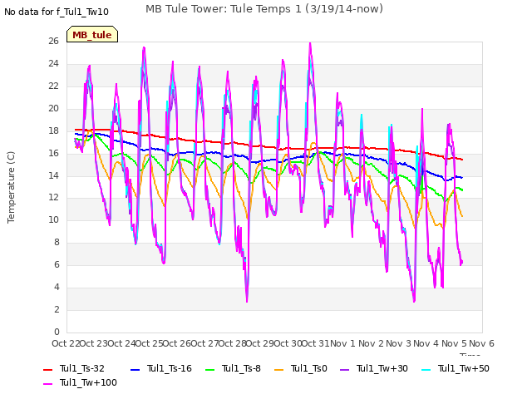Click the MB_tule label box
532x399 pixels.
pos(92,34)
